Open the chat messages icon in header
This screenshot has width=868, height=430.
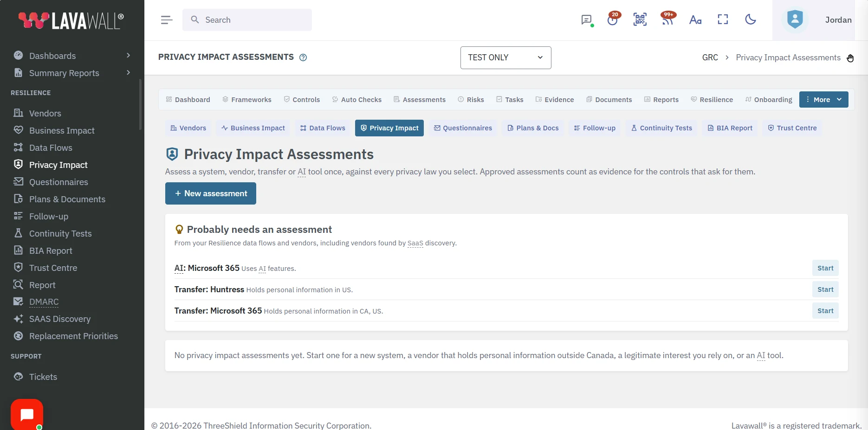point(587,20)
